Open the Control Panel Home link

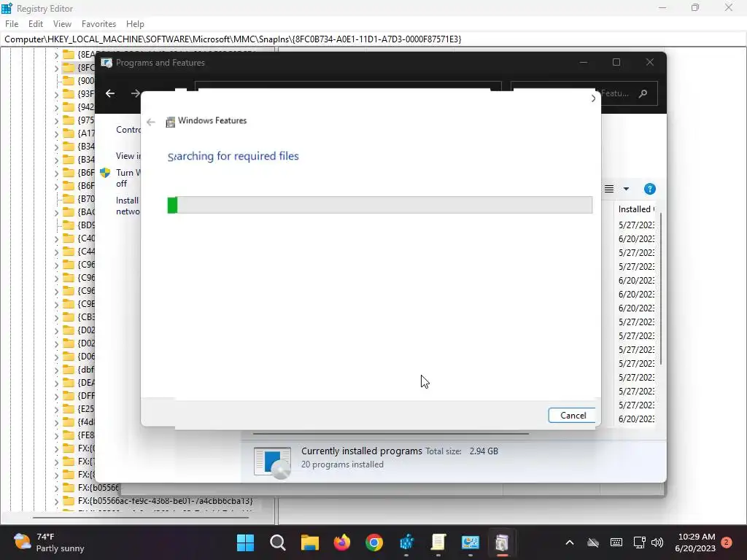(x=128, y=130)
